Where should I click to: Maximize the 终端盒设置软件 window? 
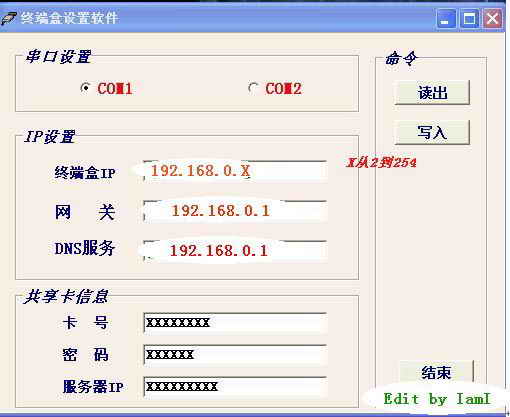pyautogui.click(x=469, y=18)
